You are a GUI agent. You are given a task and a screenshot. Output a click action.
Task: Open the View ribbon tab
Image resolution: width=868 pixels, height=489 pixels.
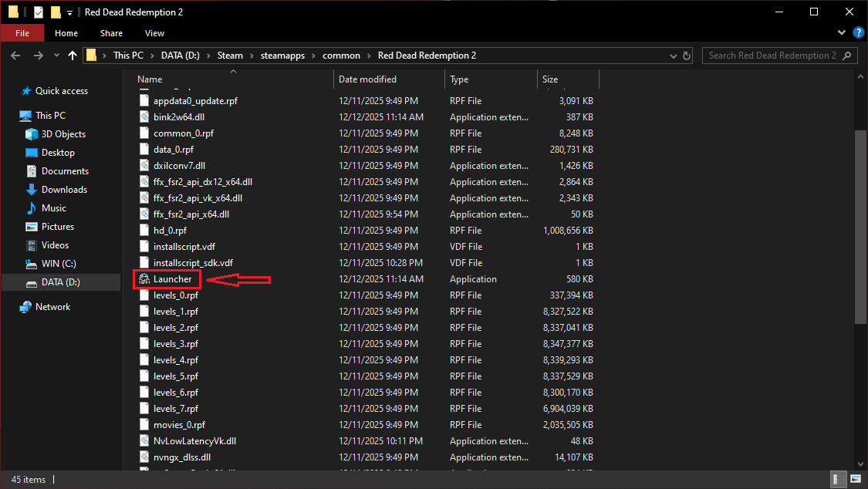(154, 33)
